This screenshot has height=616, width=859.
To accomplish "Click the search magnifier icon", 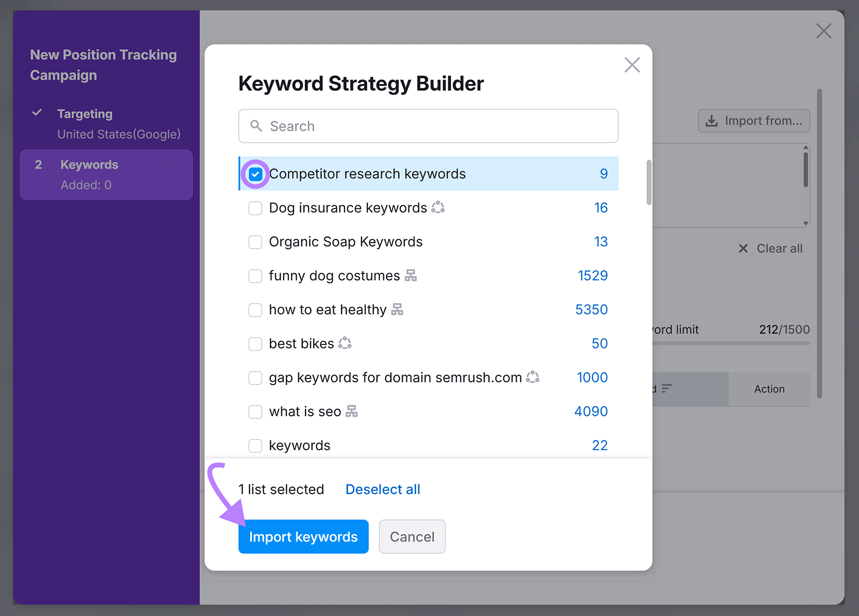I will (256, 126).
